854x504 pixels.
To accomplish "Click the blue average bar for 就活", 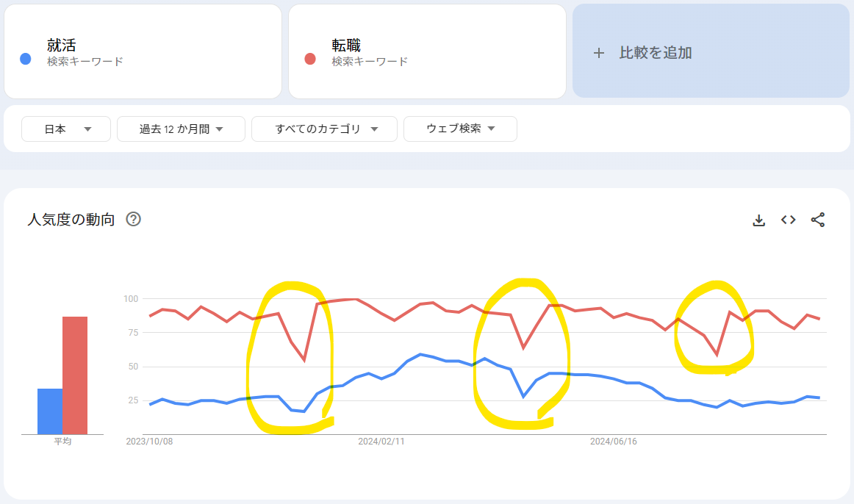I will [x=50, y=411].
